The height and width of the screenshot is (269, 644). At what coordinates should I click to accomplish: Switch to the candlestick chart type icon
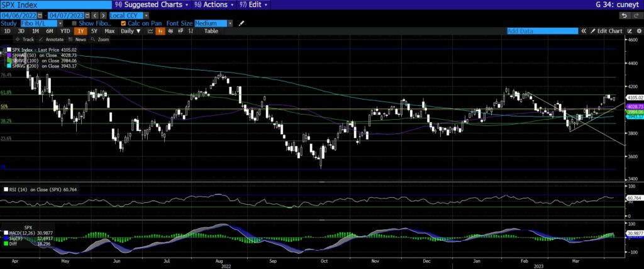[x=160, y=31]
